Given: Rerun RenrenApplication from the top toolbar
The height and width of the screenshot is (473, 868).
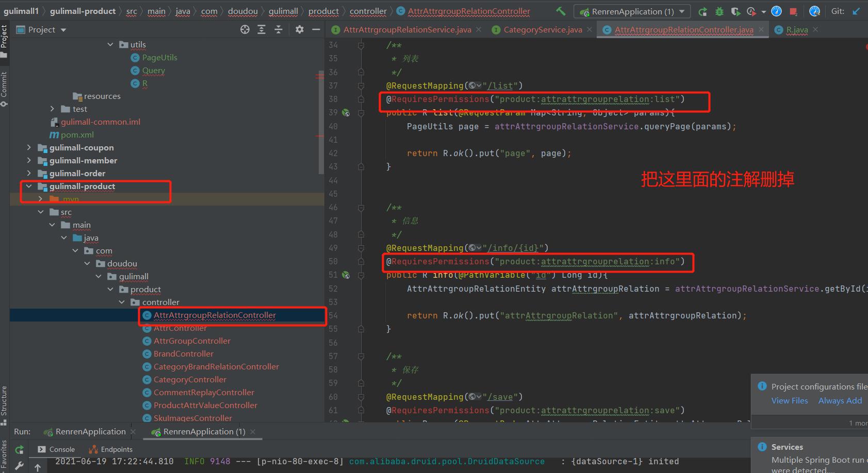Looking at the screenshot, I should [702, 11].
